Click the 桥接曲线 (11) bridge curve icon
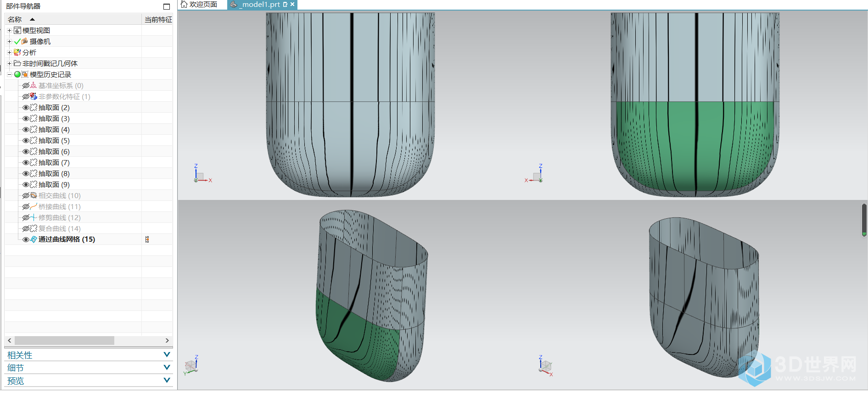Screen dimensions: 868x393 34,206
